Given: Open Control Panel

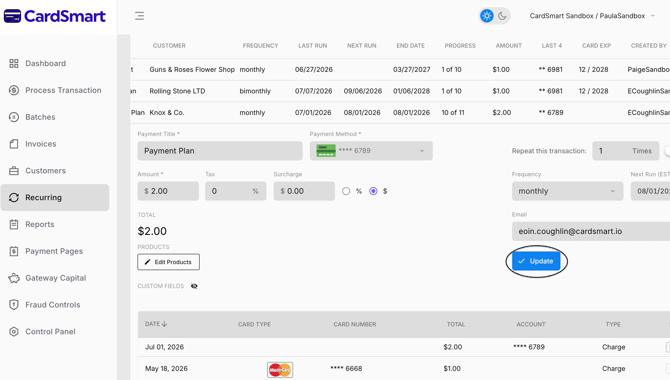Looking at the screenshot, I should click(x=50, y=332).
